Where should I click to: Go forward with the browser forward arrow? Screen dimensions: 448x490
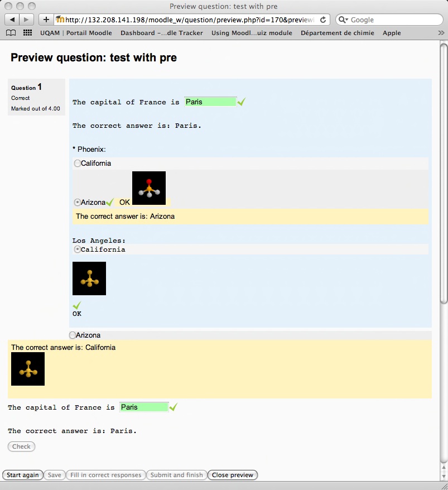click(27, 20)
